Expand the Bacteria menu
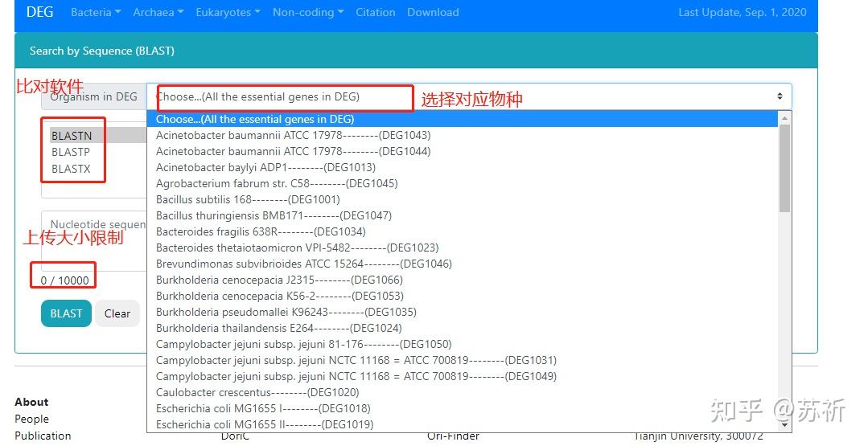Viewport: 868px width, 446px height. click(96, 12)
